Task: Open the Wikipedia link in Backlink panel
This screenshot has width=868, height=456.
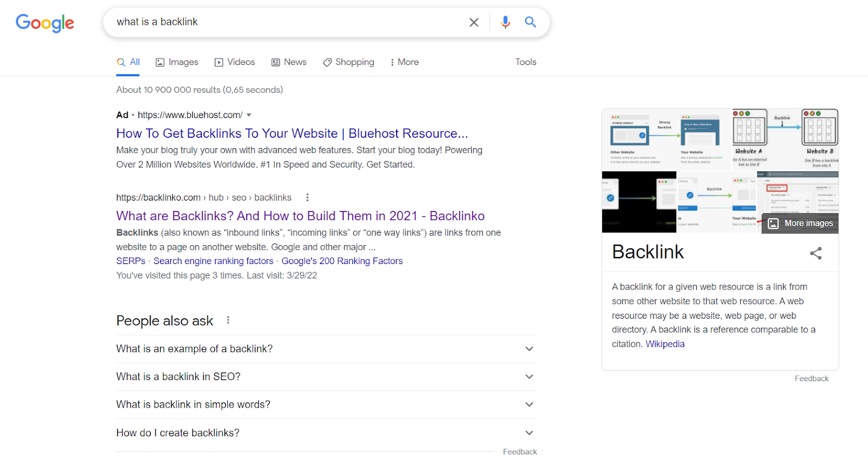Action: (665, 344)
